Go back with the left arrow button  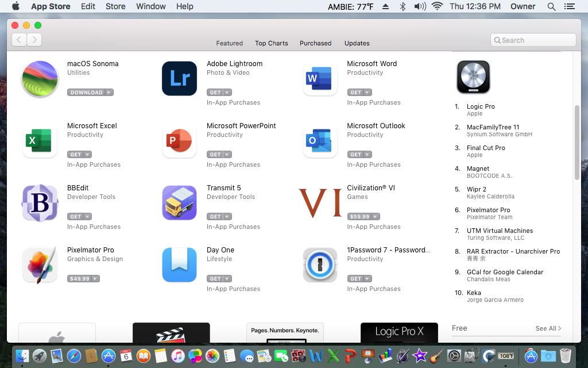[19, 40]
